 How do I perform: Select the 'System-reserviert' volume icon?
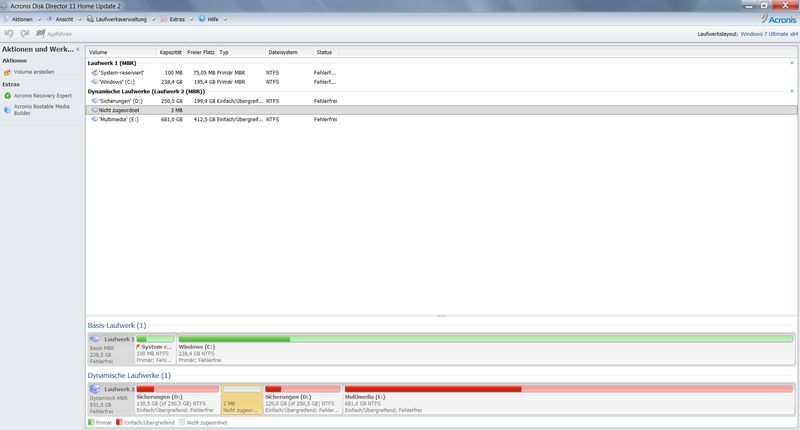[x=94, y=72]
